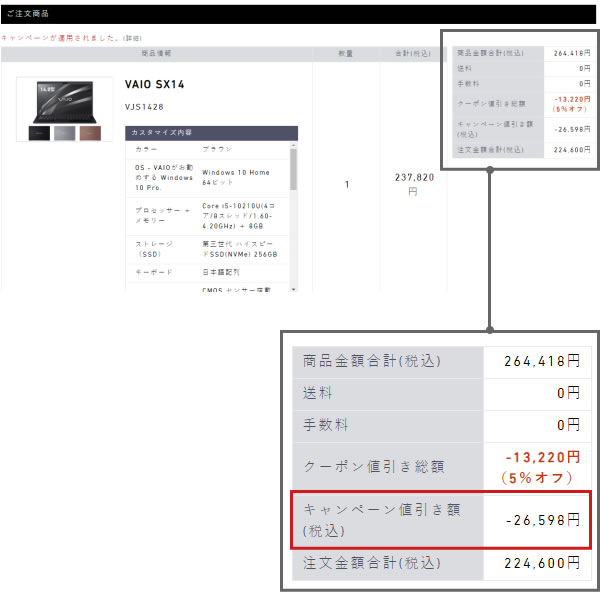Click the キーボード row label
600x600 pixels.
tap(154, 272)
